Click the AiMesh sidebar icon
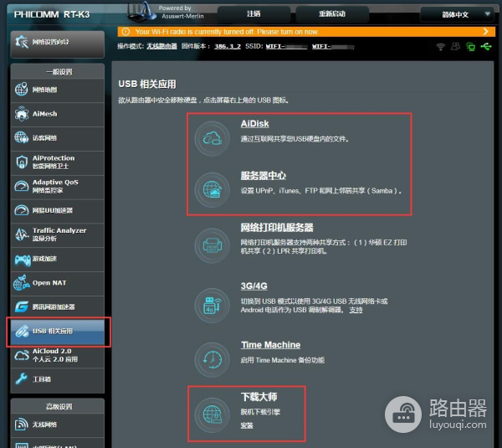 (22, 114)
